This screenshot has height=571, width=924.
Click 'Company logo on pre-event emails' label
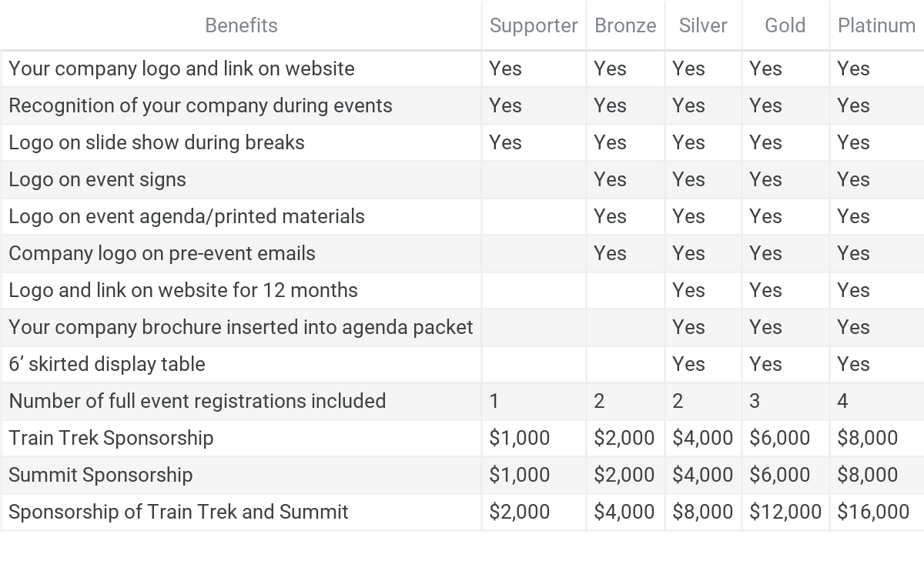pos(162,253)
